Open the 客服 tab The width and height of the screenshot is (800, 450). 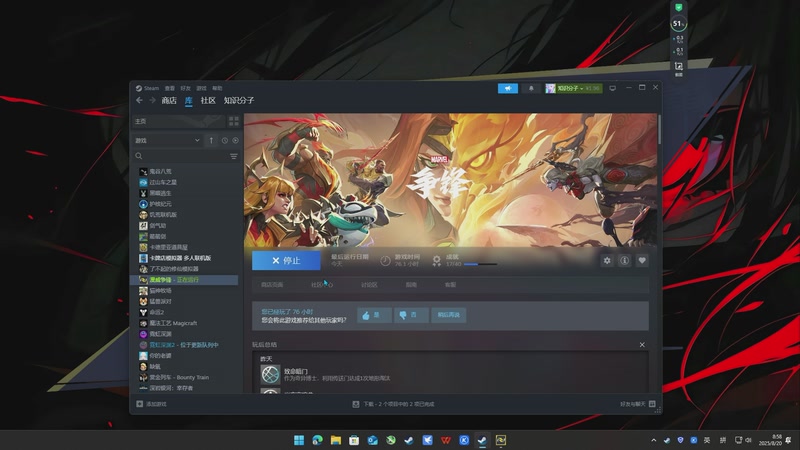click(x=451, y=285)
